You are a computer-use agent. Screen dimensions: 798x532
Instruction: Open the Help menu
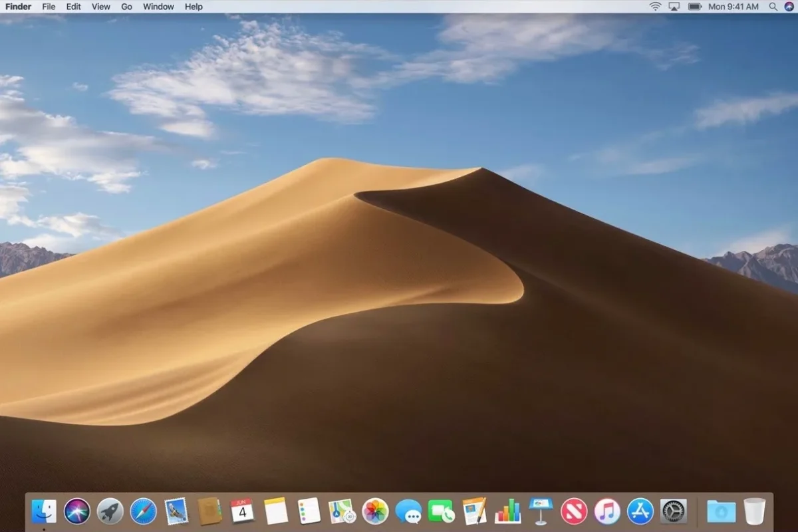click(x=194, y=7)
